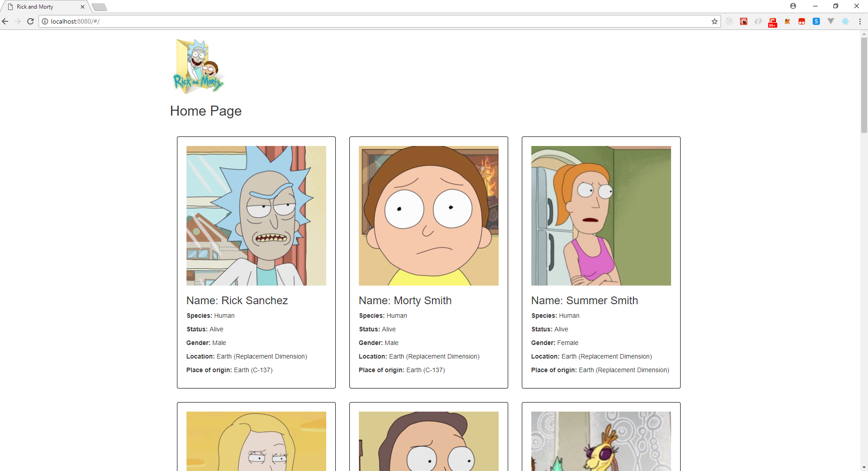Screen dimensions: 868x471
Task: Open the blue number 5 extension icon
Action: click(x=816, y=21)
